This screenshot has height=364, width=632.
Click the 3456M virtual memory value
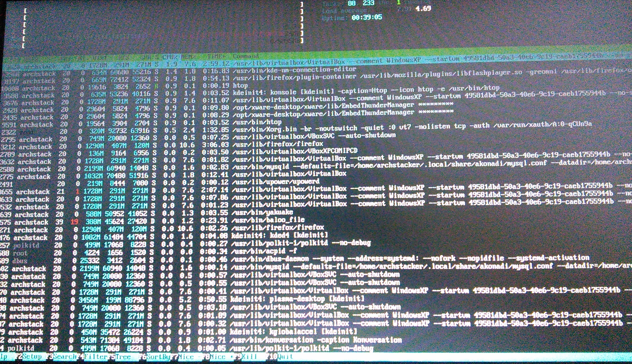[88, 300]
